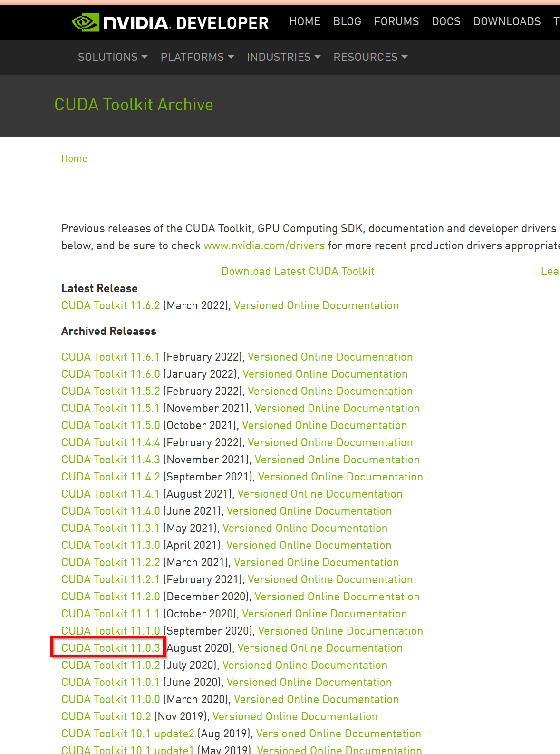Viewport: 560px width, 754px height.
Task: Click the NVIDIA Developer logo
Action: click(170, 22)
